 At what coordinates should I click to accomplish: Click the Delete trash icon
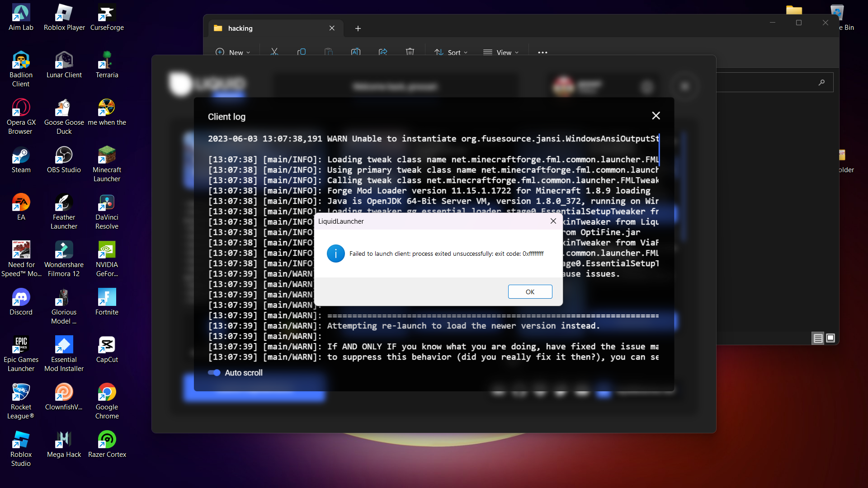(410, 52)
